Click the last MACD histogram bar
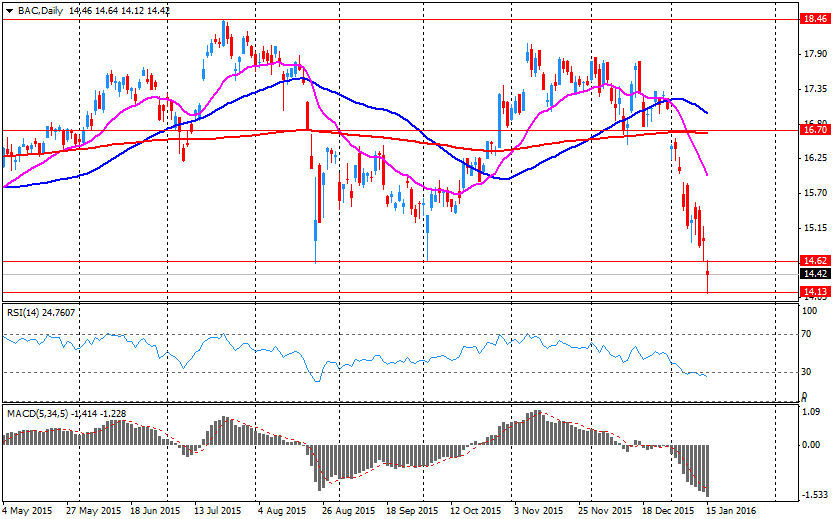The image size is (838, 519). click(x=708, y=470)
